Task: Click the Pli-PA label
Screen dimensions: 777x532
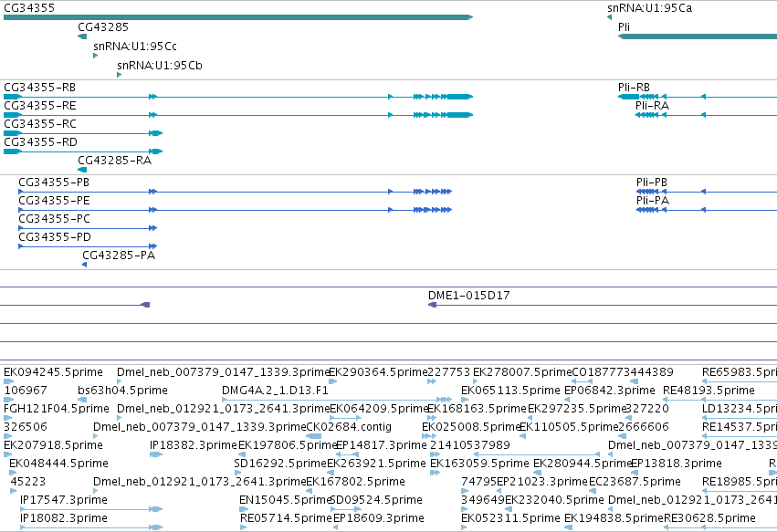Action: (653, 201)
